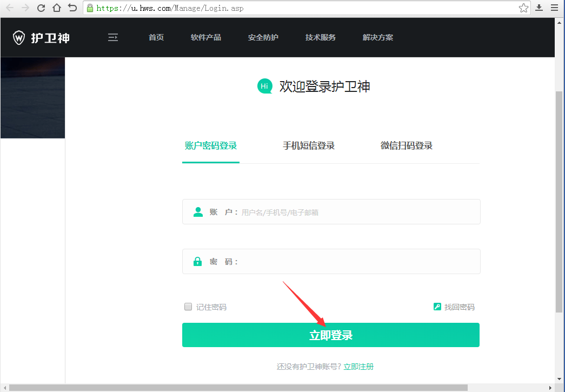Open the downloads icon in toolbar
The image size is (565, 392).
539,8
